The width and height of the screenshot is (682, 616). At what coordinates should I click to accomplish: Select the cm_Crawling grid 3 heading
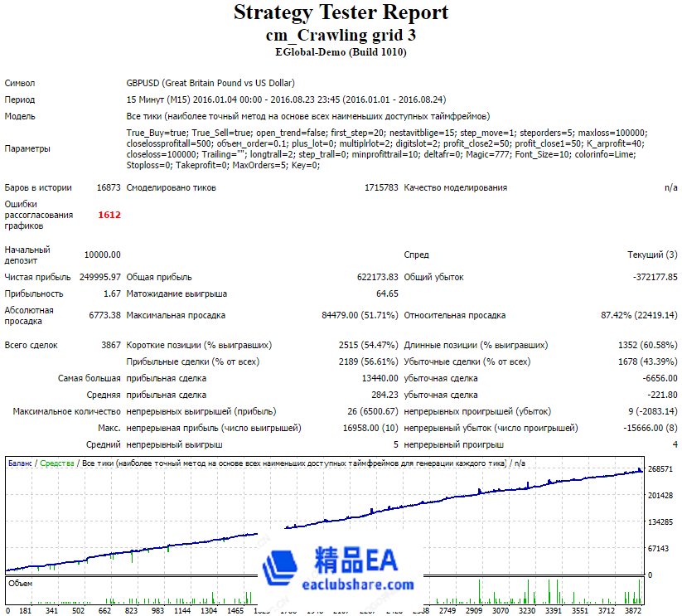pos(341,35)
